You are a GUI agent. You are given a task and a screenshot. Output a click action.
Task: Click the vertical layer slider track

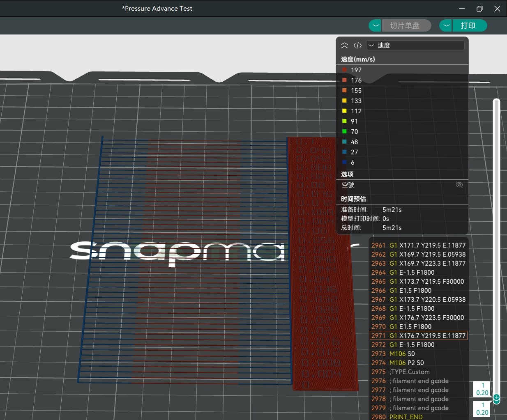[496, 246]
